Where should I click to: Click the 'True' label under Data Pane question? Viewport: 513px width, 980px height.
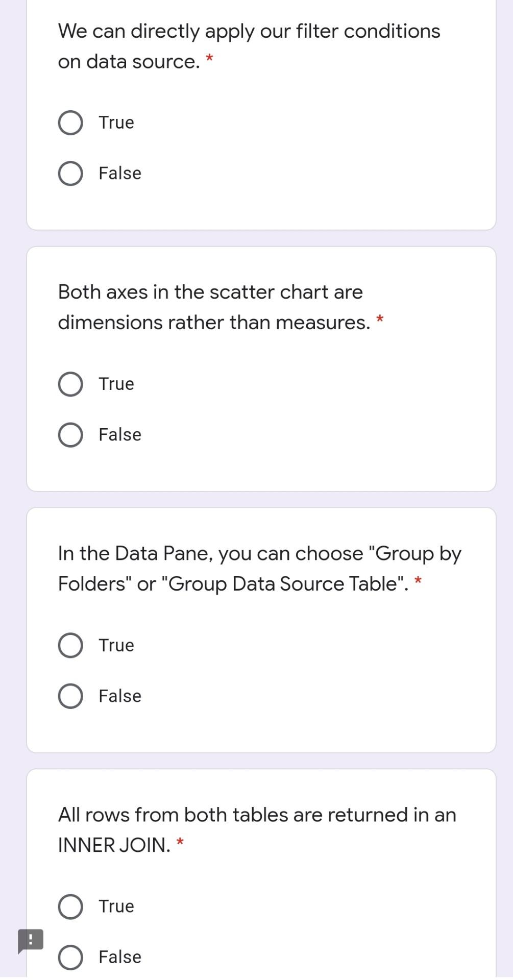click(116, 646)
